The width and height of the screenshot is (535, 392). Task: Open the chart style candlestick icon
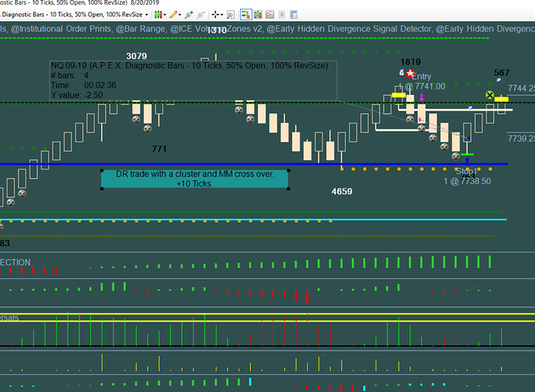coord(158,15)
